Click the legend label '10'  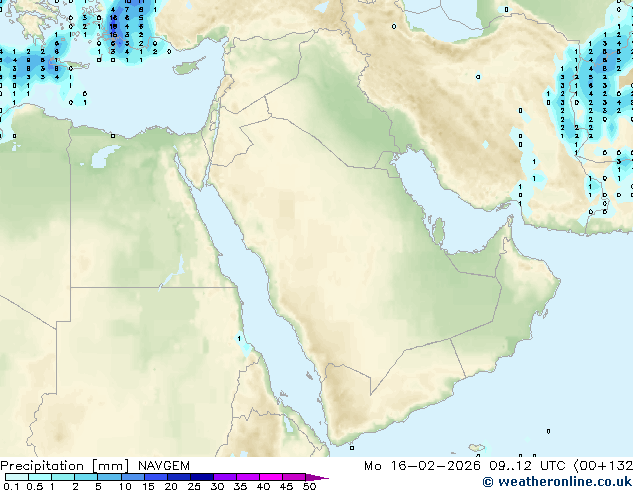[x=125, y=486]
